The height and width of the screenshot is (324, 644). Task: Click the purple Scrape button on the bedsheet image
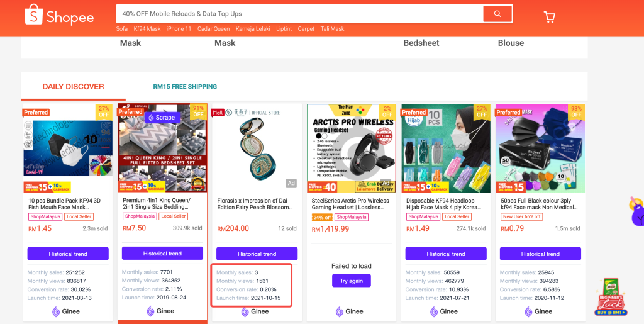coord(162,118)
